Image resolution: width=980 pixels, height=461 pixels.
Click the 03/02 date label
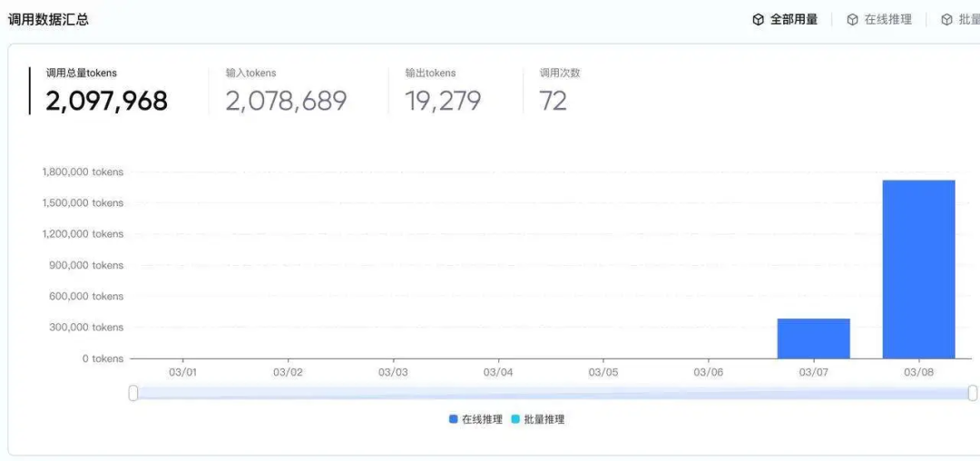click(x=289, y=373)
